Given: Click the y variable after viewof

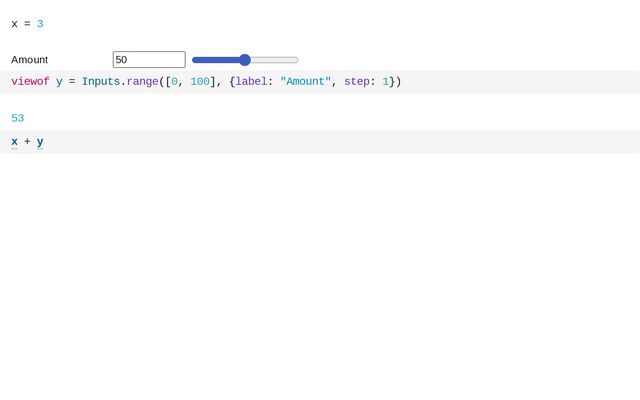Looking at the screenshot, I should pos(59,82).
